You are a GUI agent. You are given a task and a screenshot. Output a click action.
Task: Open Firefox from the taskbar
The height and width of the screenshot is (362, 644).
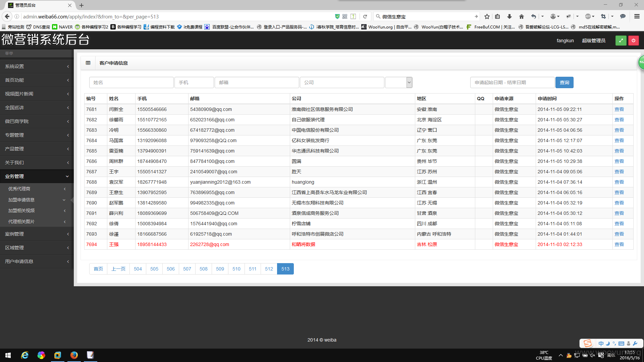[74, 355]
